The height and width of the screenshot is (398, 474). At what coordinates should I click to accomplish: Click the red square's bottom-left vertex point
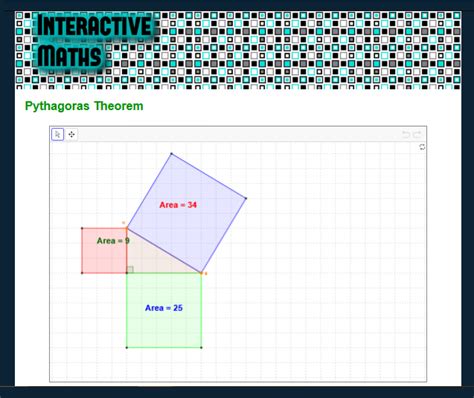coord(82,273)
